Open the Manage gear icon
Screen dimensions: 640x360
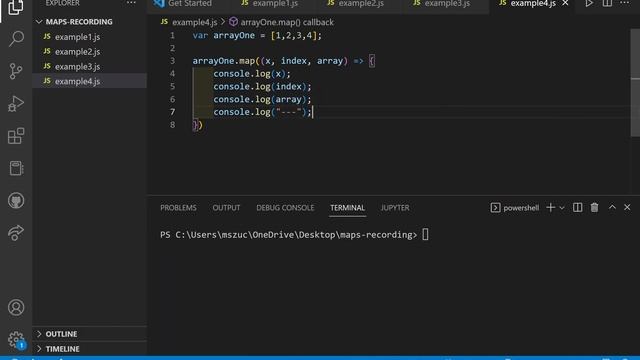16,340
